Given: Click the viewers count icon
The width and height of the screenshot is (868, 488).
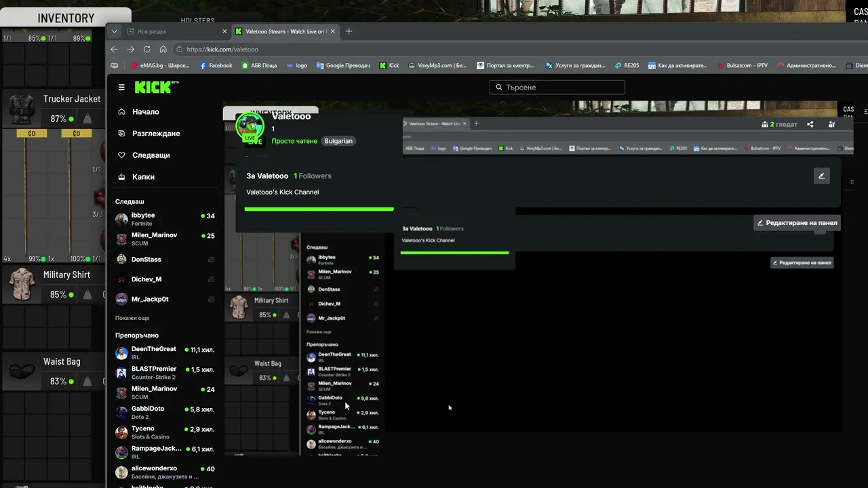Looking at the screenshot, I should pyautogui.click(x=766, y=124).
